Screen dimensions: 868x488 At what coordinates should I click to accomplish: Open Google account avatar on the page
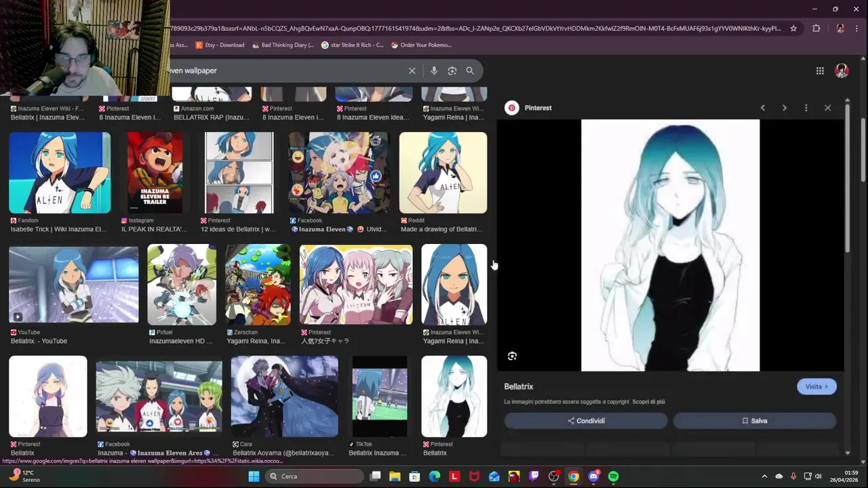pos(842,70)
